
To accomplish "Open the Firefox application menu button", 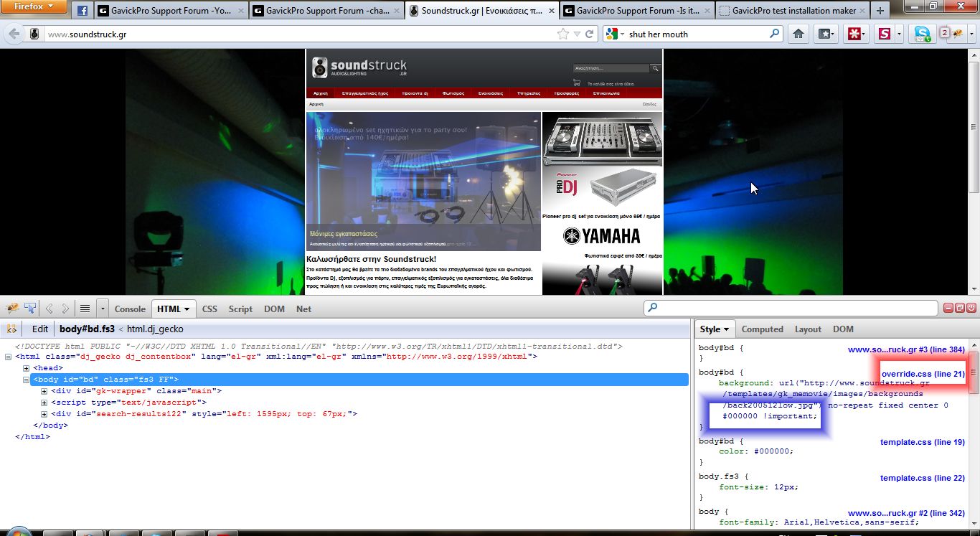I will [34, 8].
